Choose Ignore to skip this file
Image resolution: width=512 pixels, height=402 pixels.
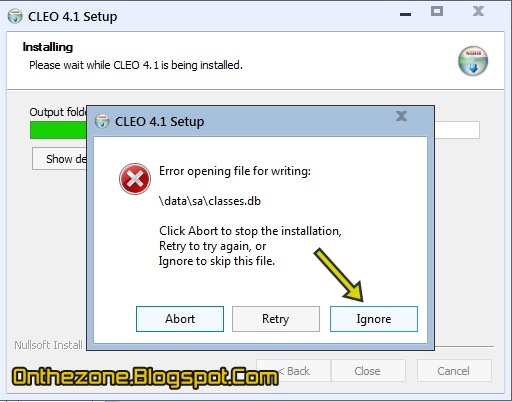pyautogui.click(x=374, y=319)
